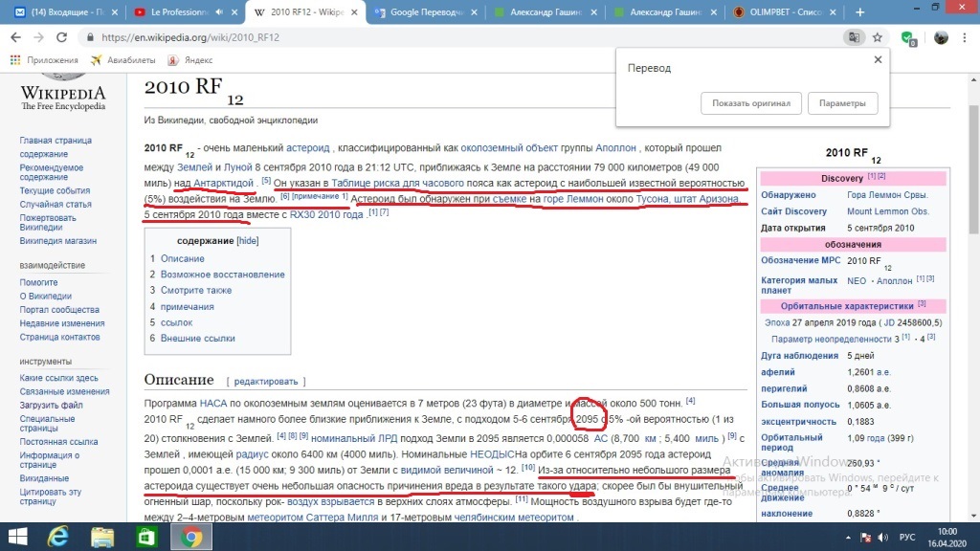Image resolution: width=980 pixels, height=551 pixels.
Task: Open Пожертвовать Википедии in sidebar
Action: click(x=48, y=222)
